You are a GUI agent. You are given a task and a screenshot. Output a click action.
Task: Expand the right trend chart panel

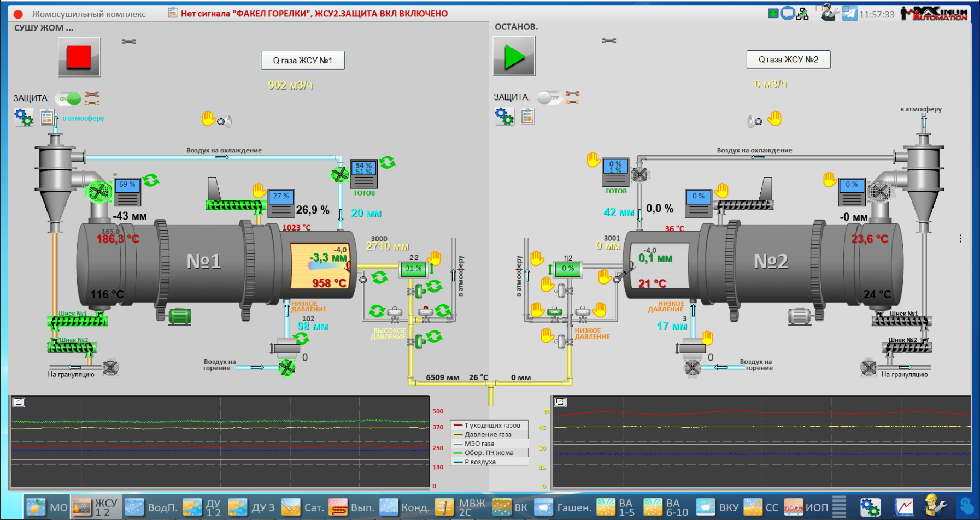560,402
